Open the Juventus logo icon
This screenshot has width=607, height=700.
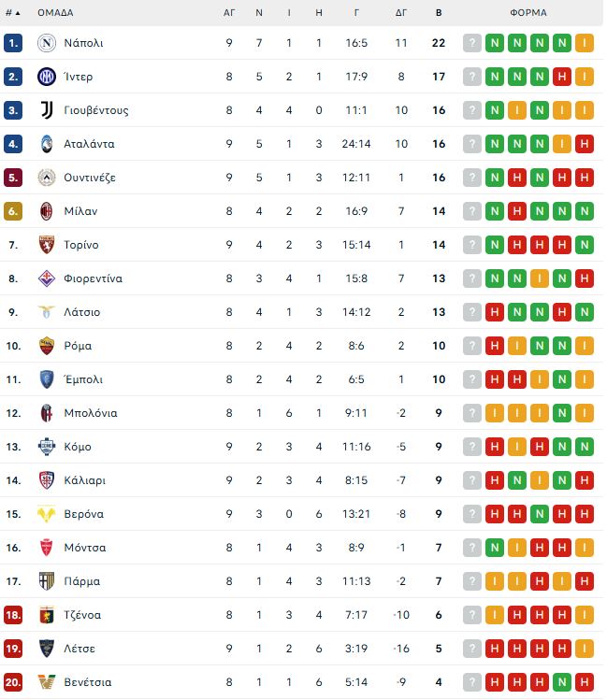[x=47, y=110]
